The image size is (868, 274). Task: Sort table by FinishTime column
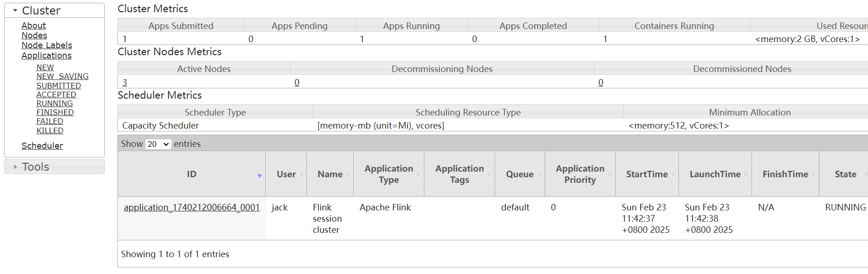coord(785,174)
